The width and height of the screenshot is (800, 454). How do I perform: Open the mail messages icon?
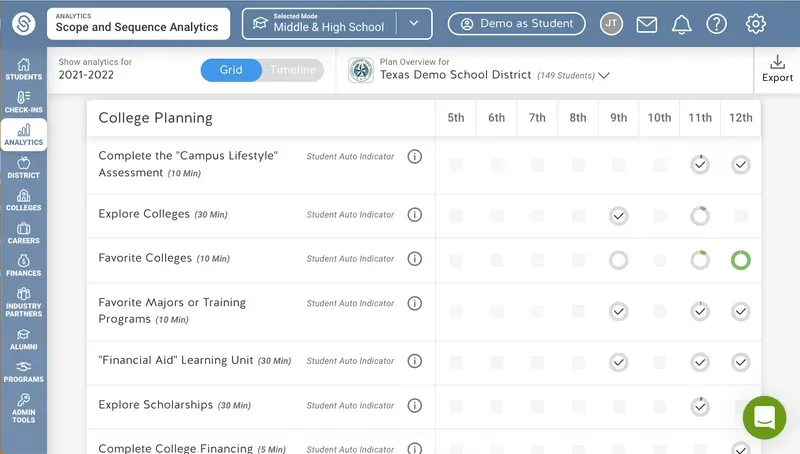point(646,24)
